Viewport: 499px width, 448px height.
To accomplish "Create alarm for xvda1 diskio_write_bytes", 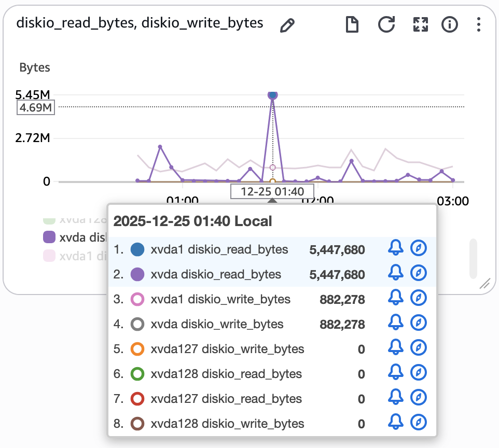I will pyautogui.click(x=395, y=298).
